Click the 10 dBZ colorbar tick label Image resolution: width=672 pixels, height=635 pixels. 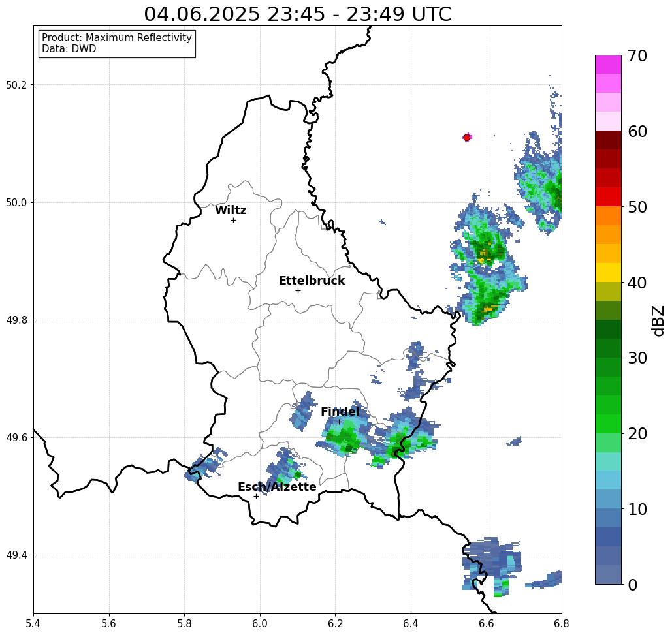pos(637,509)
